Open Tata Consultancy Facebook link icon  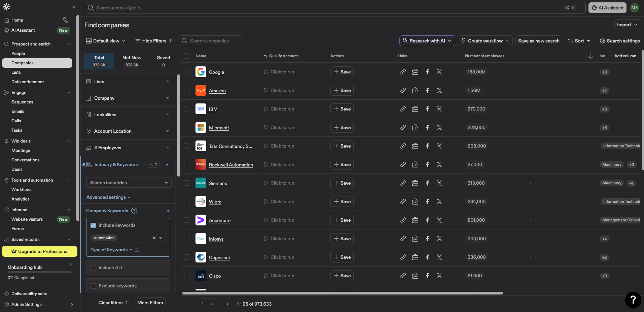pyautogui.click(x=427, y=146)
